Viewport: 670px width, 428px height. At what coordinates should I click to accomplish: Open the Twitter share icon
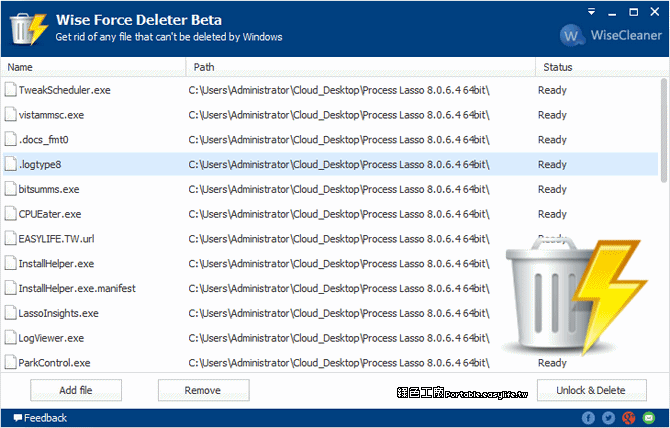608,418
